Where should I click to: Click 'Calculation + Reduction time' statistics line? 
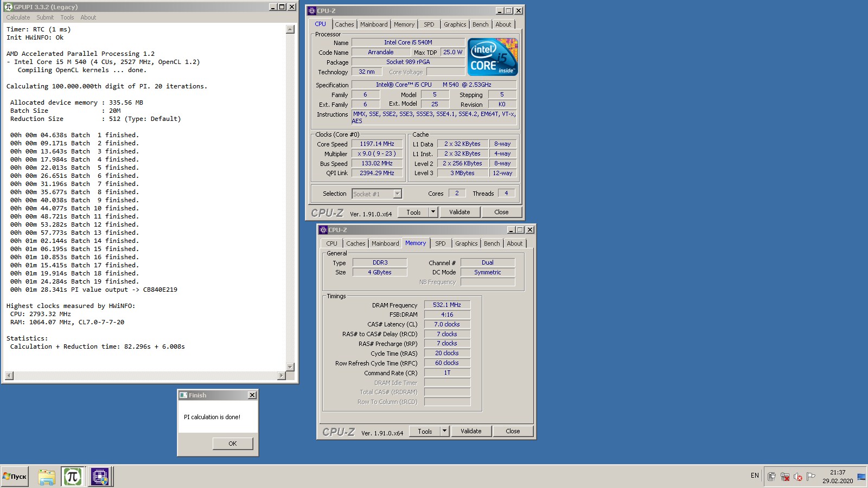97,346
